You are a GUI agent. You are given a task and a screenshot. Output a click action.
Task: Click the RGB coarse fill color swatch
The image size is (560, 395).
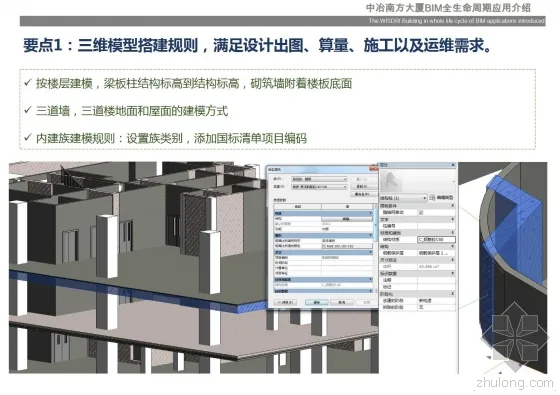point(347,246)
